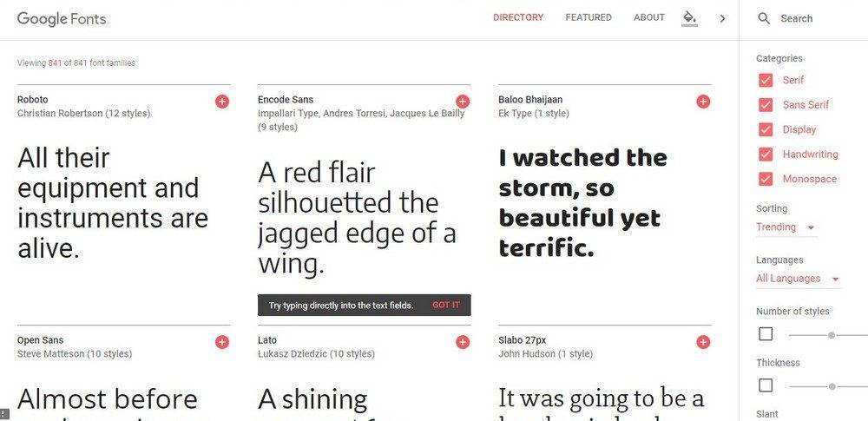The height and width of the screenshot is (421, 868).
Task: Open the Trending sorting dropdown
Action: tap(786, 227)
